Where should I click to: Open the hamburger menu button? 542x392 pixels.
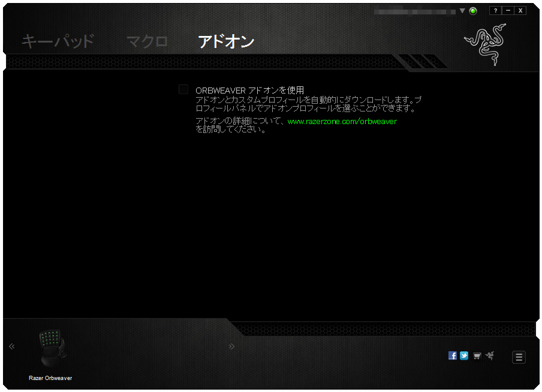pos(519,357)
